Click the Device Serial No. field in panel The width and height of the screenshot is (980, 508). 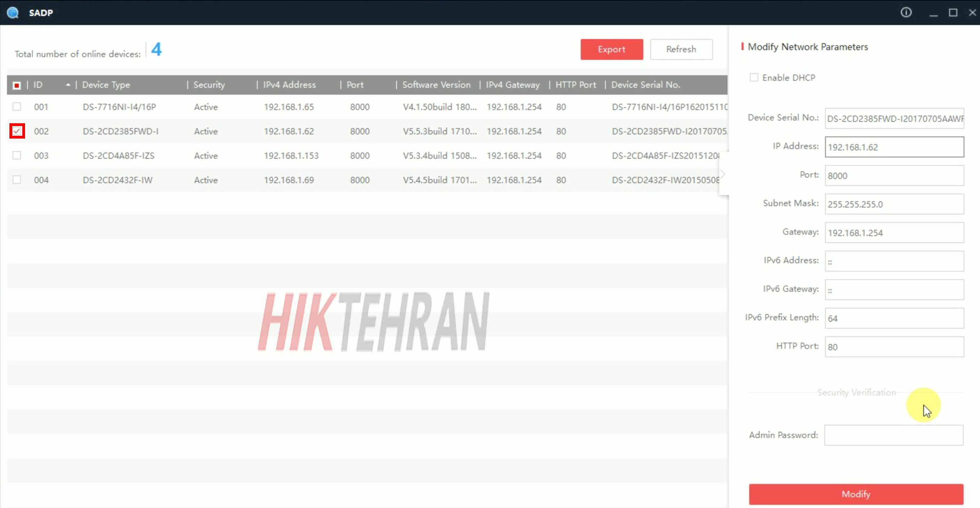click(x=894, y=118)
